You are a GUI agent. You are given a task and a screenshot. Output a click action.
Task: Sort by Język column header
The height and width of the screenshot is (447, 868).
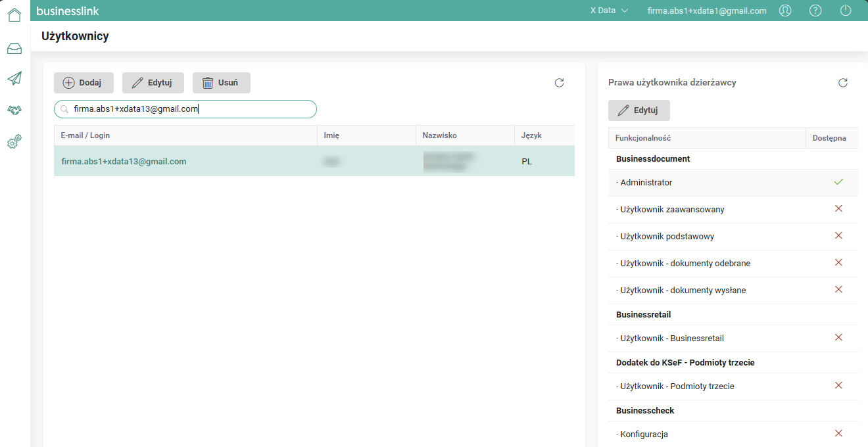(x=544, y=135)
